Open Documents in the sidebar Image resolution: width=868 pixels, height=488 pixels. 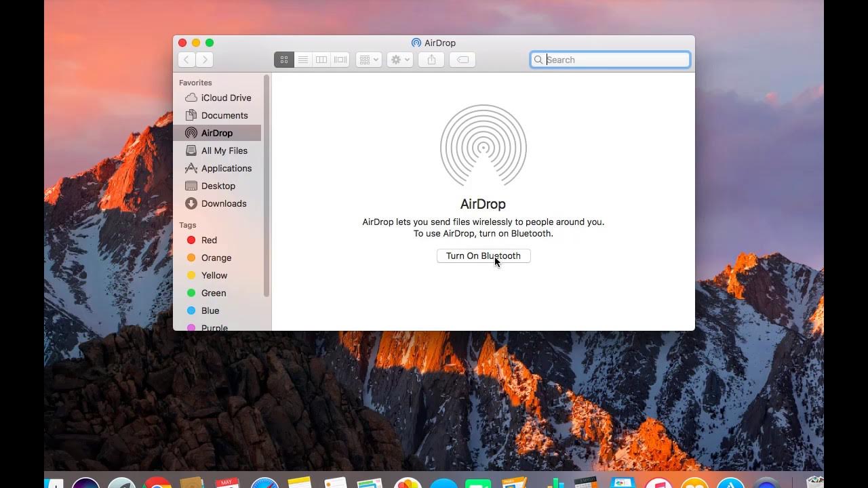(217, 115)
